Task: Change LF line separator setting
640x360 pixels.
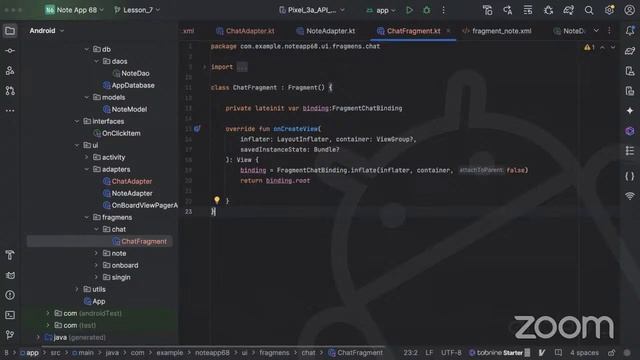Action: [429, 353]
